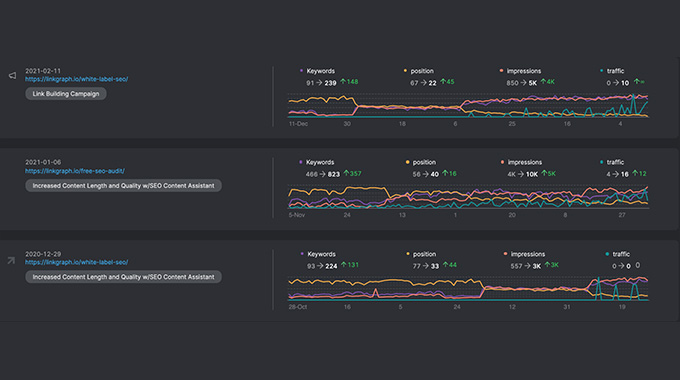Click yellow position legend dot in 2021-02-11 row
This screenshot has width=680, height=380.
tap(405, 71)
